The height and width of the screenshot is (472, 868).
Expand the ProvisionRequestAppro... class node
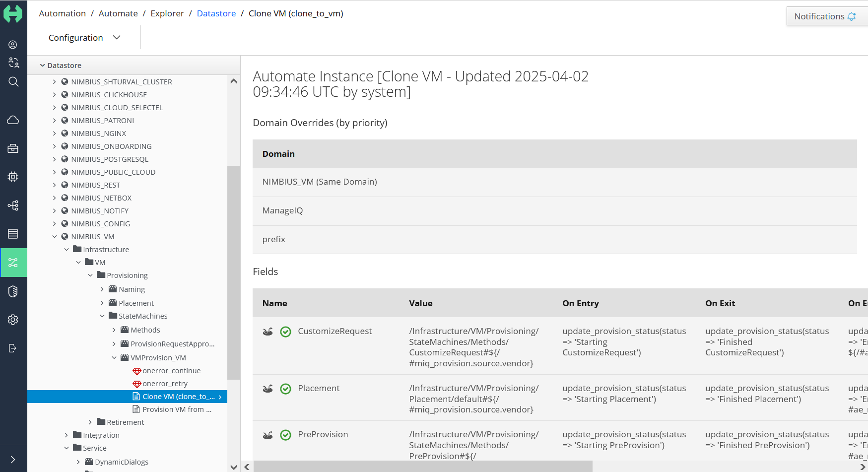[x=114, y=343]
